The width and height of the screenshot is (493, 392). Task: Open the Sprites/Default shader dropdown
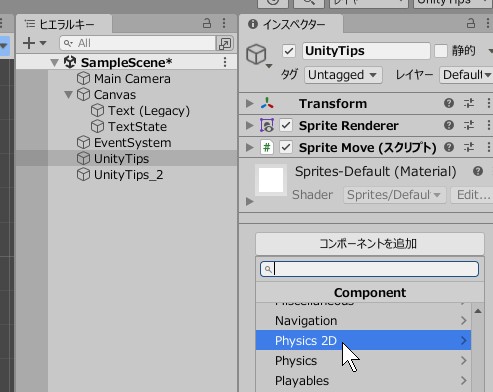tap(395, 195)
